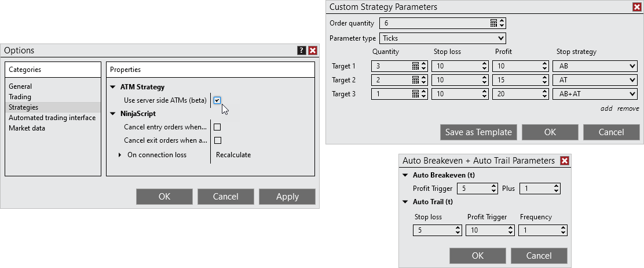Click calculator icon for Target 2 quantity

(x=415, y=80)
